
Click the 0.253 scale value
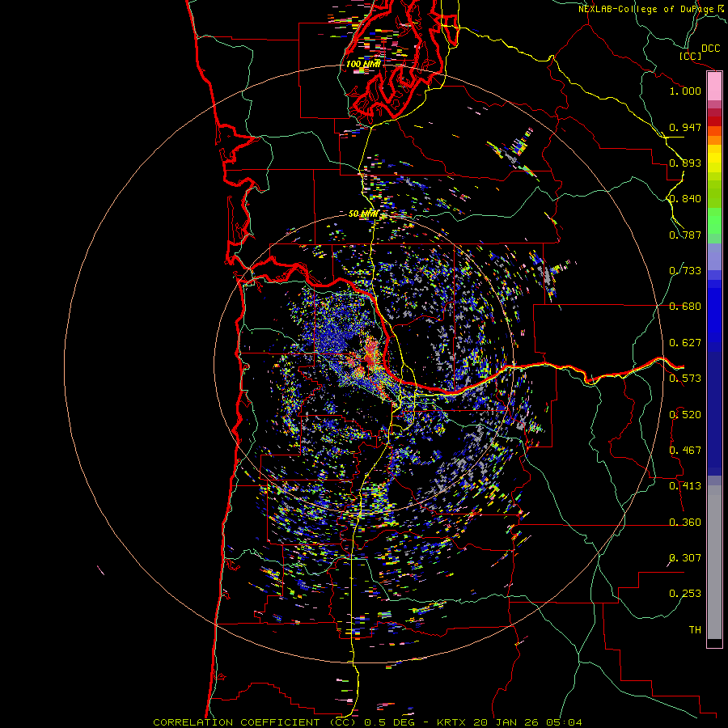click(685, 594)
